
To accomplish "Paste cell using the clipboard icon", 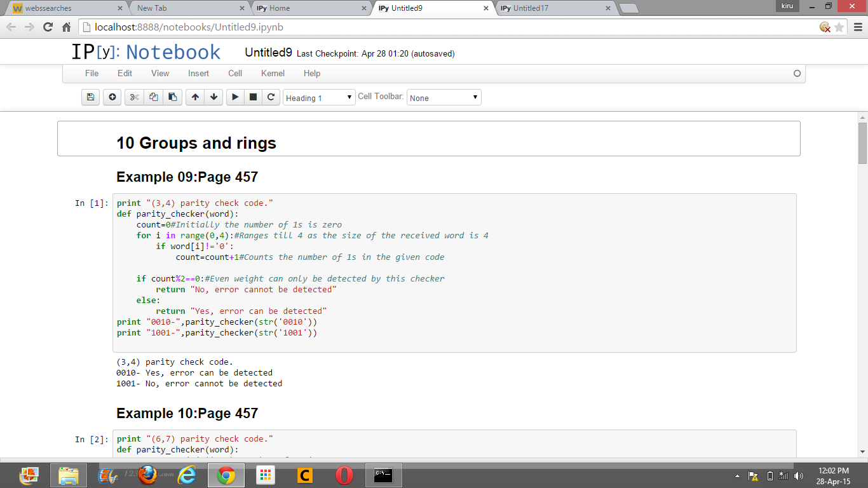I will pyautogui.click(x=172, y=97).
